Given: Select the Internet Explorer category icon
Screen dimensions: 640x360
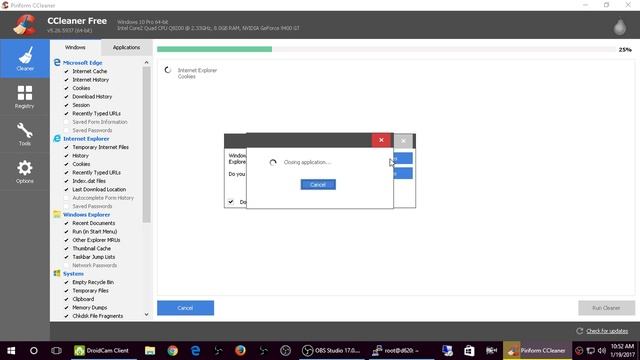Looking at the screenshot, I should coord(57,138).
